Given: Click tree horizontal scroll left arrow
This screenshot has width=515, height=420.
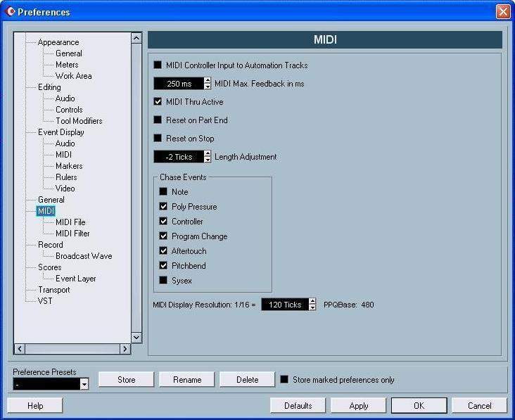Looking at the screenshot, I should point(20,348).
